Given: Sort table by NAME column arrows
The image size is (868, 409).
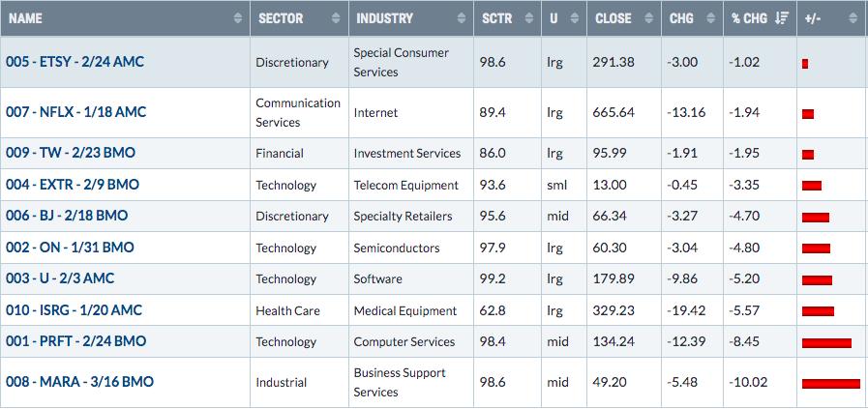Looking at the screenshot, I should [x=238, y=18].
